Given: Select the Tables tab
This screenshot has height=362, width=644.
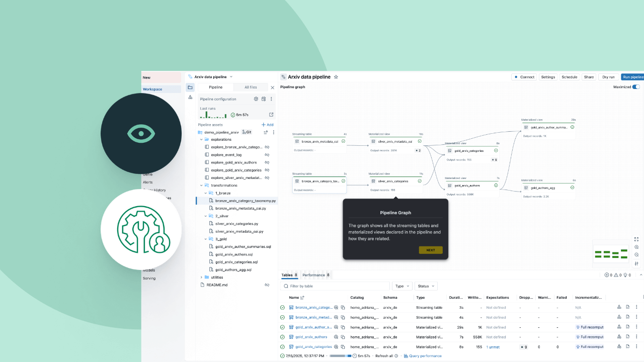Looking at the screenshot, I should click(x=289, y=275).
